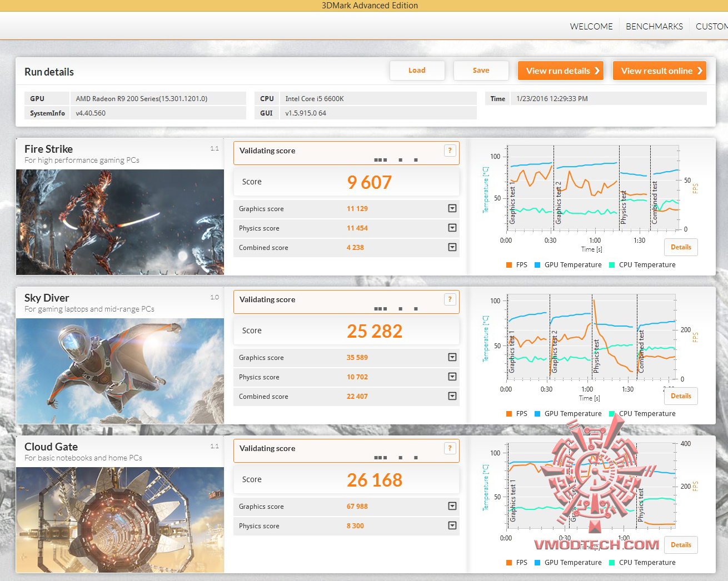The image size is (728, 581).
Task: Select the Fire Strike preview thumbnail
Action: click(x=120, y=222)
